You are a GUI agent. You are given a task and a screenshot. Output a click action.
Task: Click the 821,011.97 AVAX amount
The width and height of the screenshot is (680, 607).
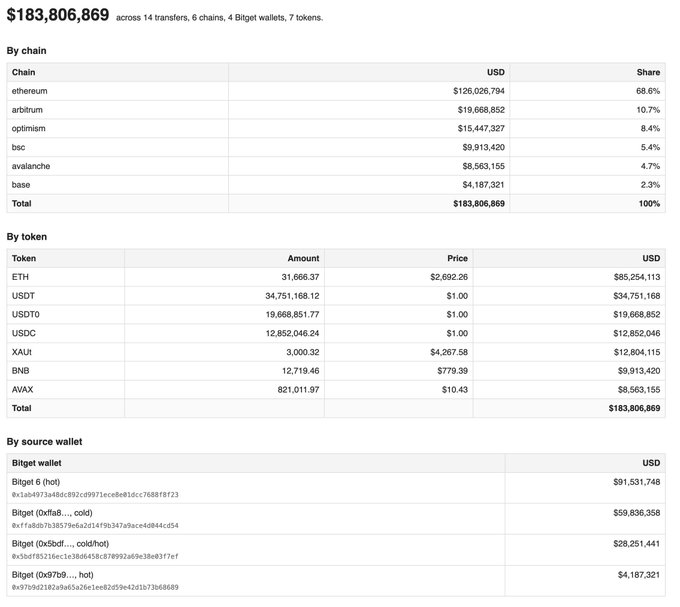[x=298, y=389]
